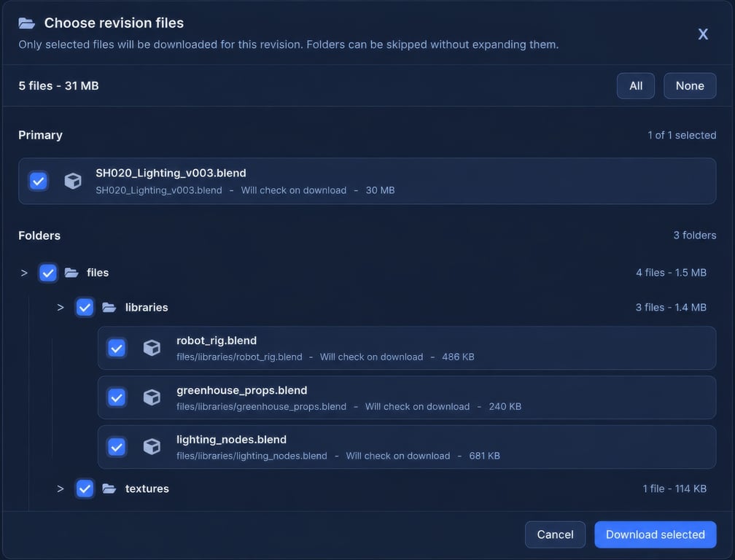Click the Folders section heading

pos(39,236)
